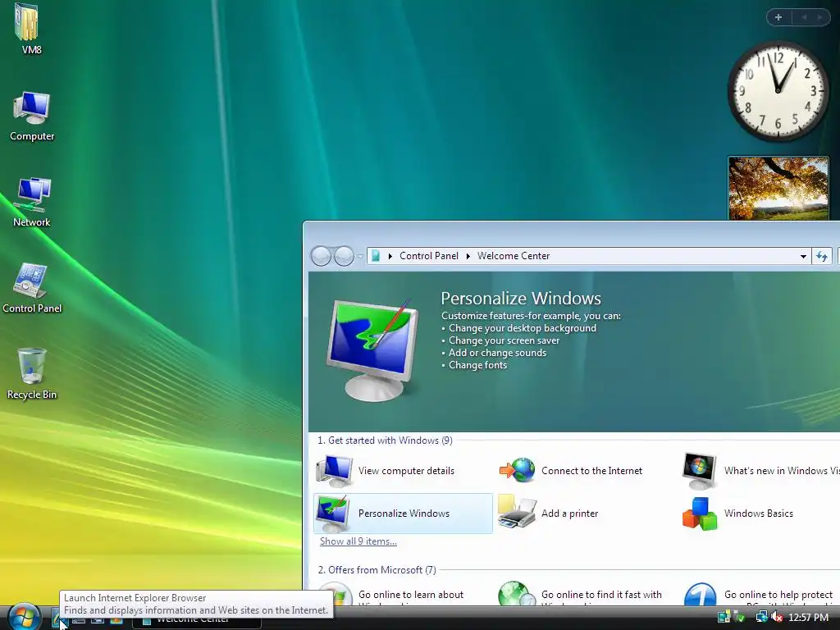
Task: Open the Recycle Bin
Action: tap(32, 373)
